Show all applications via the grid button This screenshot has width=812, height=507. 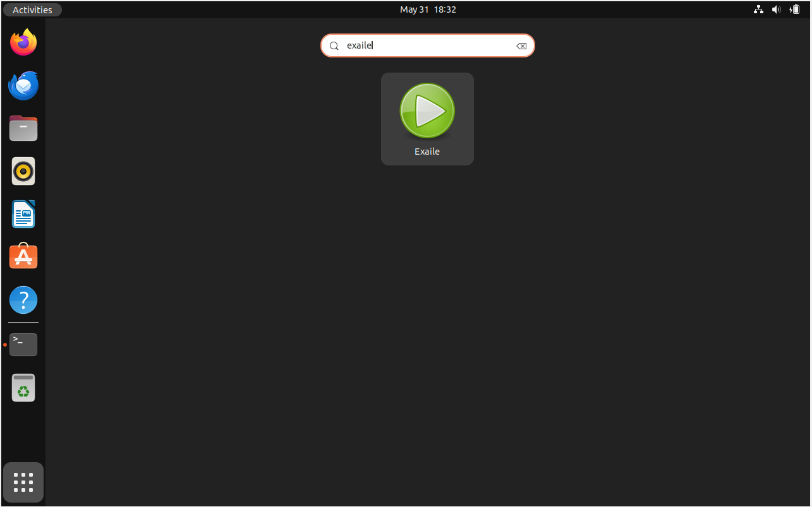[23, 482]
